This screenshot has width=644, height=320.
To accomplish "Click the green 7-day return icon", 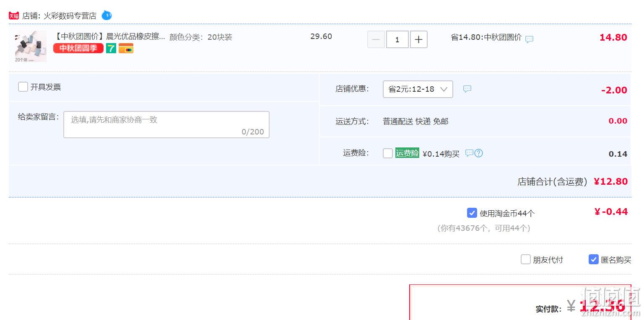I will [111, 48].
